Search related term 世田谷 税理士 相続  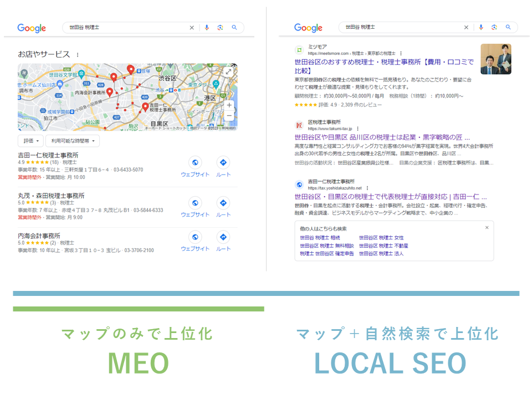point(320,238)
